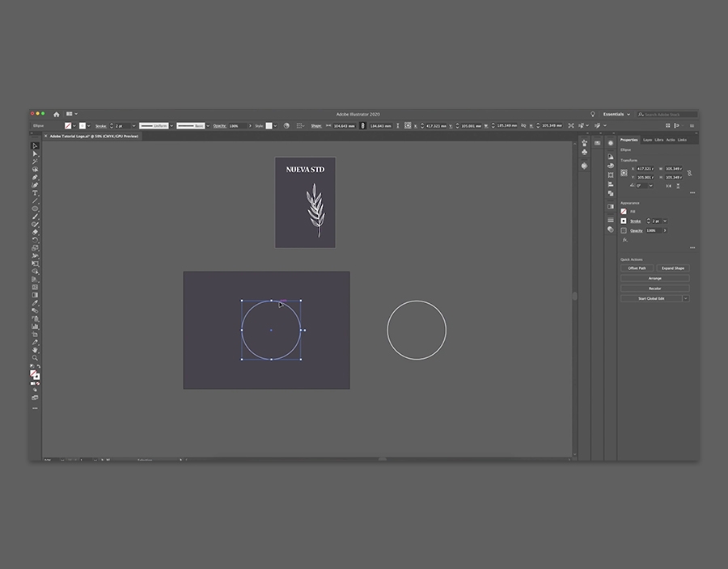Viewport: 728px width, 569px height.
Task: Select the Pen tool
Action: pyautogui.click(x=35, y=177)
